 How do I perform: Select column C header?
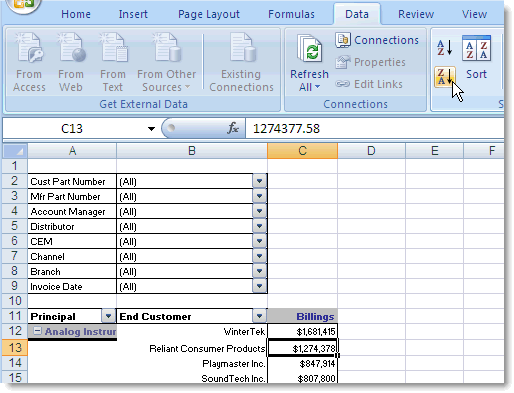302,151
